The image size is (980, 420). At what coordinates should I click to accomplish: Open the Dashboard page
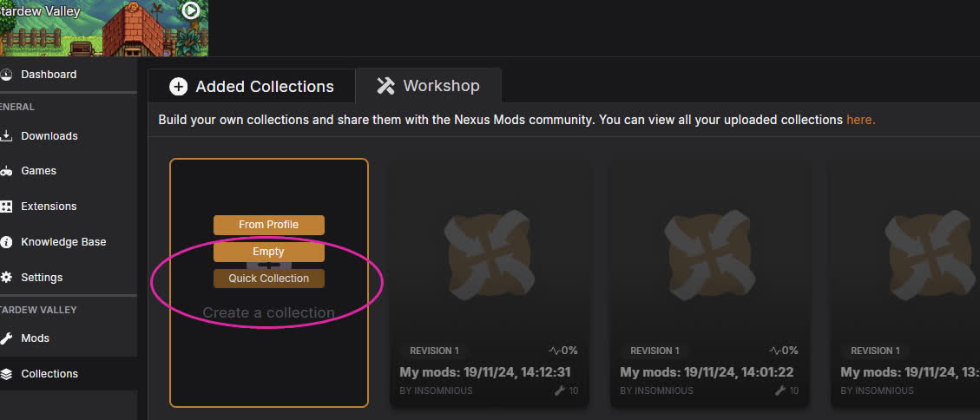click(x=69, y=75)
